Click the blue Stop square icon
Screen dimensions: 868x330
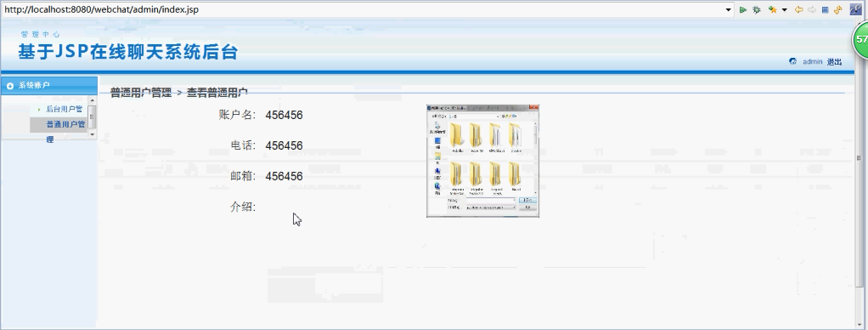pos(825,9)
